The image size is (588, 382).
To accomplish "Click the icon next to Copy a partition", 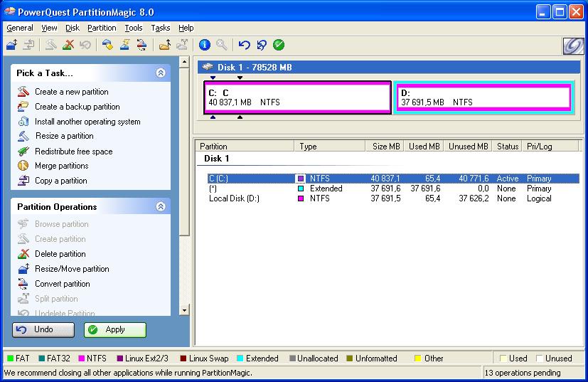I will pyautogui.click(x=23, y=181).
